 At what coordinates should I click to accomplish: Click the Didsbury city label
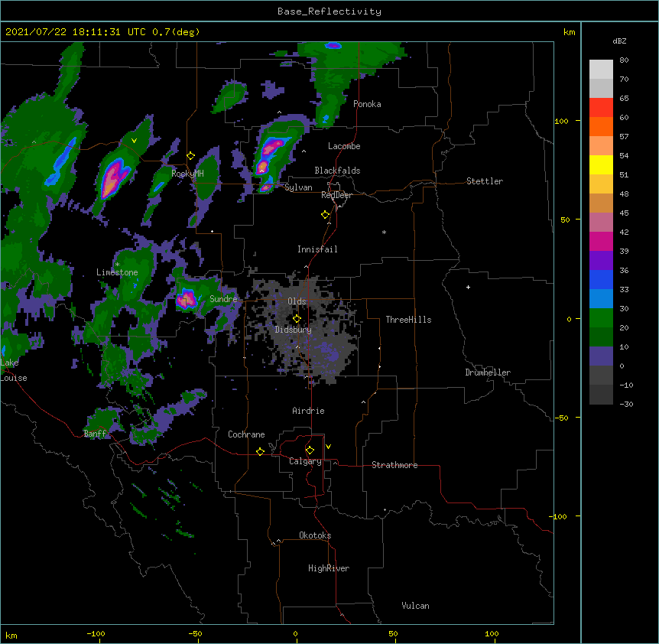294,330
